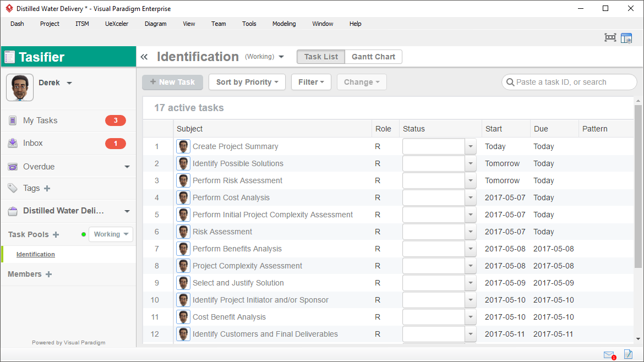Click the Status column header
Screen dimensions: 644x362
tap(440, 129)
